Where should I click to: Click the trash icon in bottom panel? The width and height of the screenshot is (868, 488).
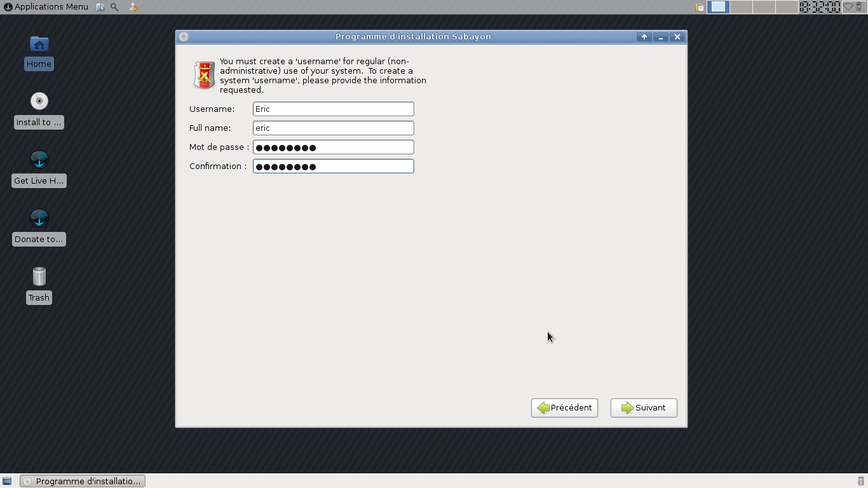(861, 481)
